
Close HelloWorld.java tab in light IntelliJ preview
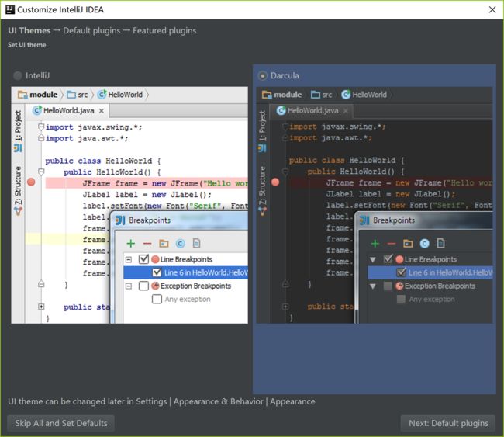[x=102, y=111]
